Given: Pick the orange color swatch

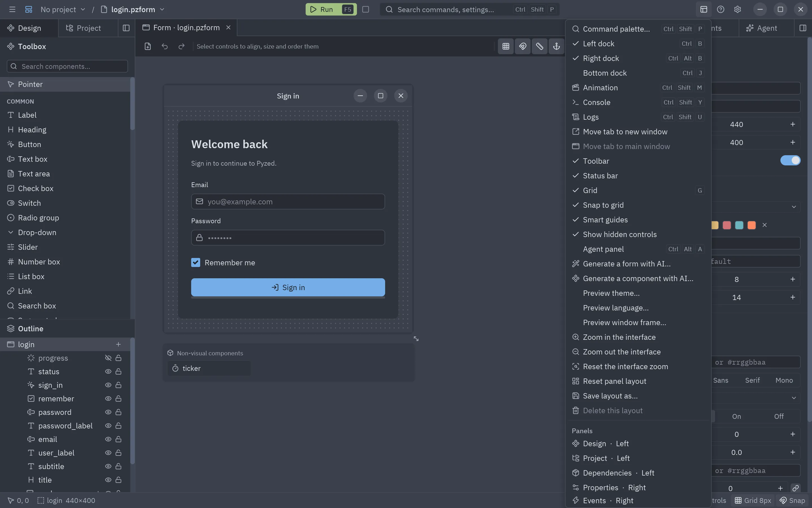Looking at the screenshot, I should 752,225.
